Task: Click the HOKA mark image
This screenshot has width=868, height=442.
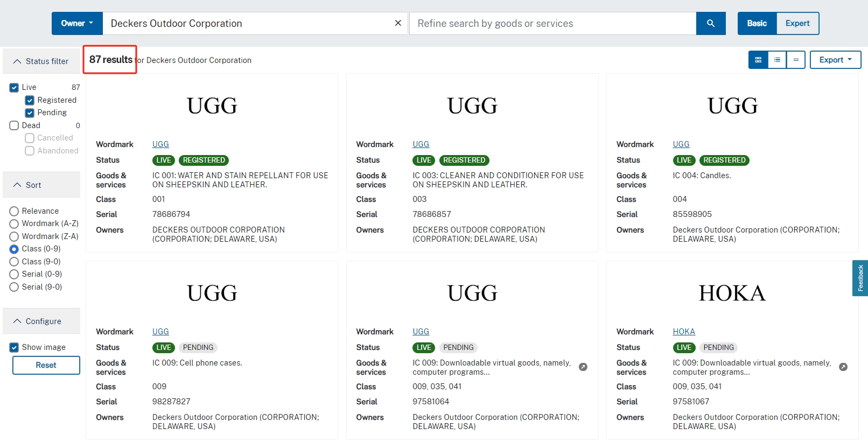Action: (732, 293)
